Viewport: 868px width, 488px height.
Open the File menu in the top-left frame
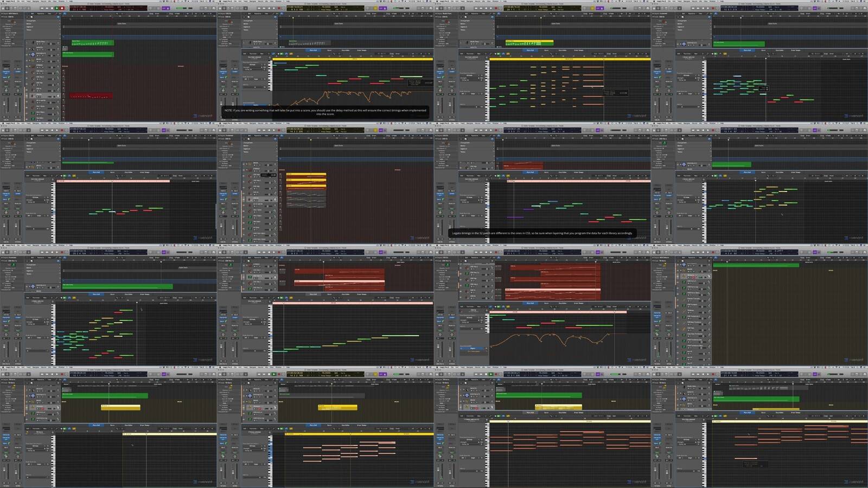pyautogui.click(x=17, y=2)
